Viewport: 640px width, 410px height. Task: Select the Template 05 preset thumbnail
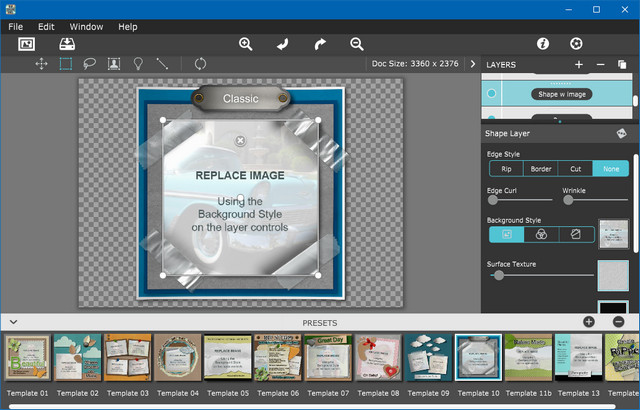(228, 357)
